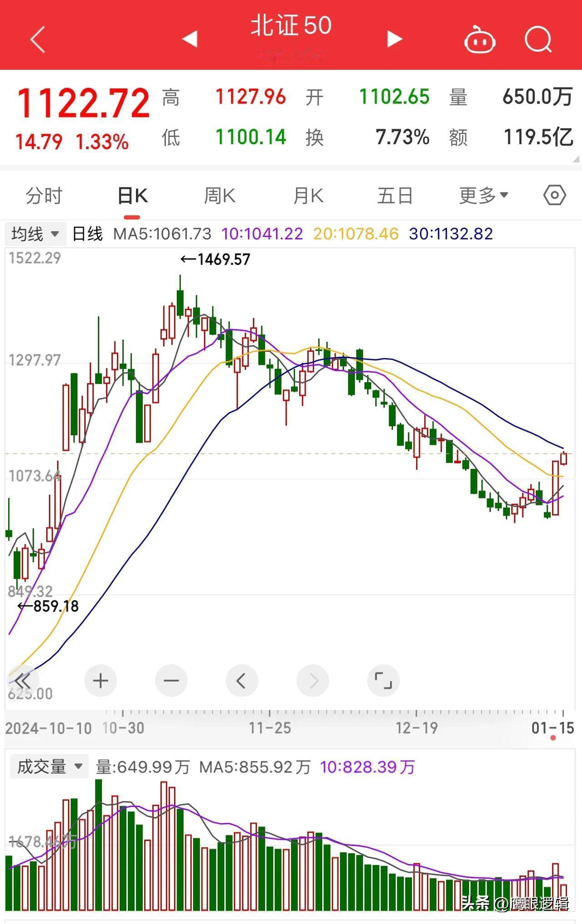
Task: Tap volume MA5:855.92万 label
Action: [x=255, y=767]
